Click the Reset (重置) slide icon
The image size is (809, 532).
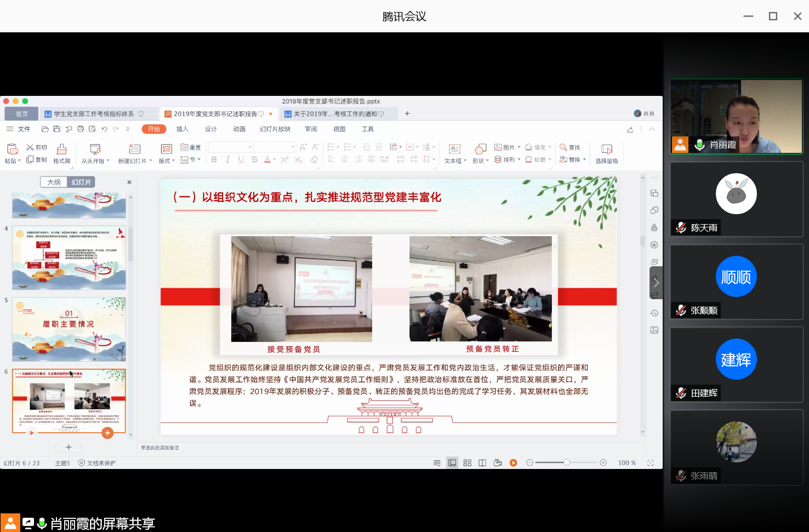click(x=185, y=147)
